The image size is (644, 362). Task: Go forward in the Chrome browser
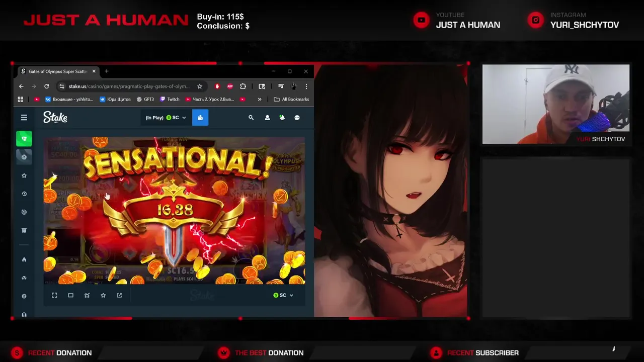tap(34, 86)
